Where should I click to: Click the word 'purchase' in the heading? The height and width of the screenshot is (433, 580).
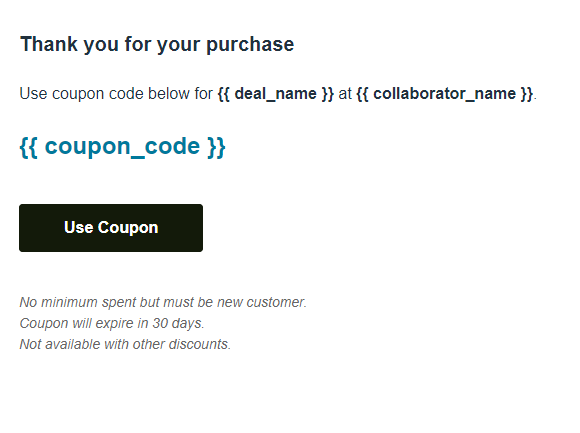250,45
